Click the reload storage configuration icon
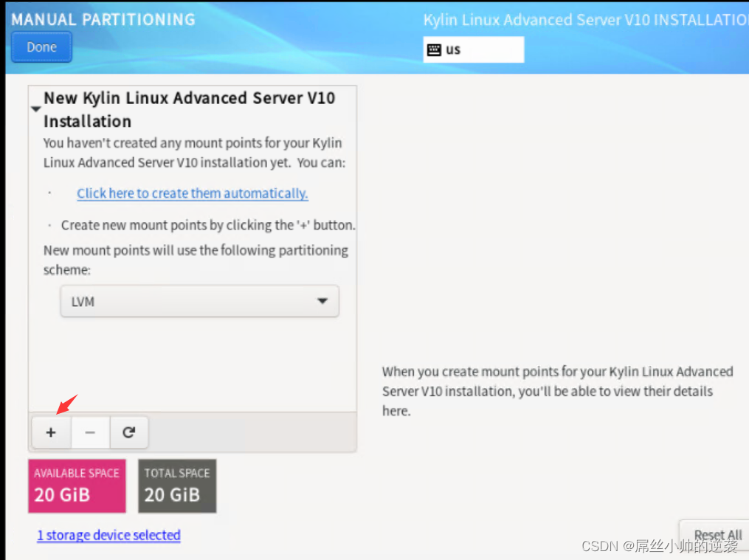Viewport: 749px width, 560px height. tap(129, 432)
